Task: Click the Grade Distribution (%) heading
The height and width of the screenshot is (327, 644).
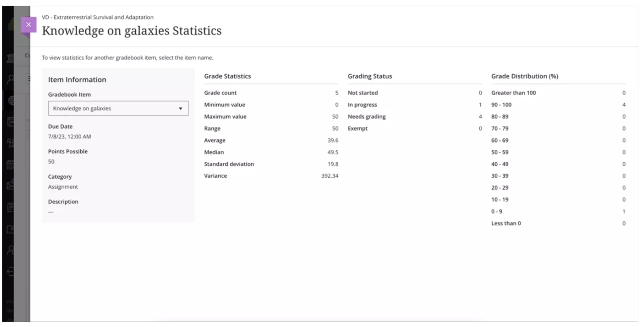Action: 525,76
